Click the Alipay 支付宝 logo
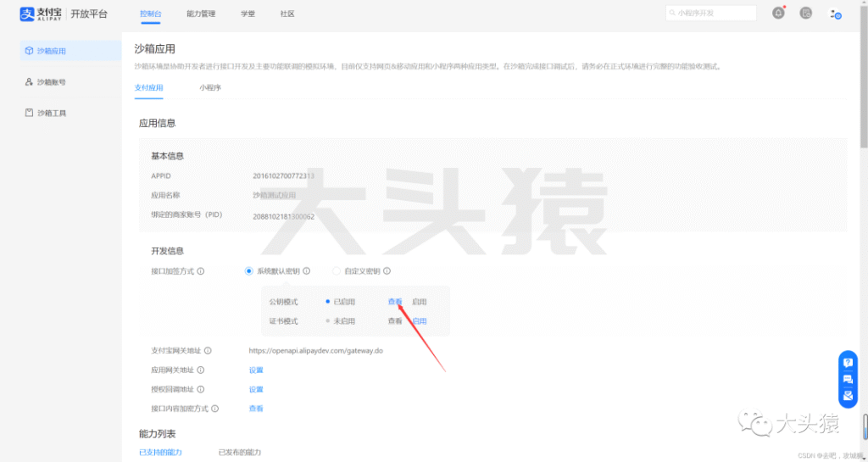The image size is (868, 462). tap(41, 14)
